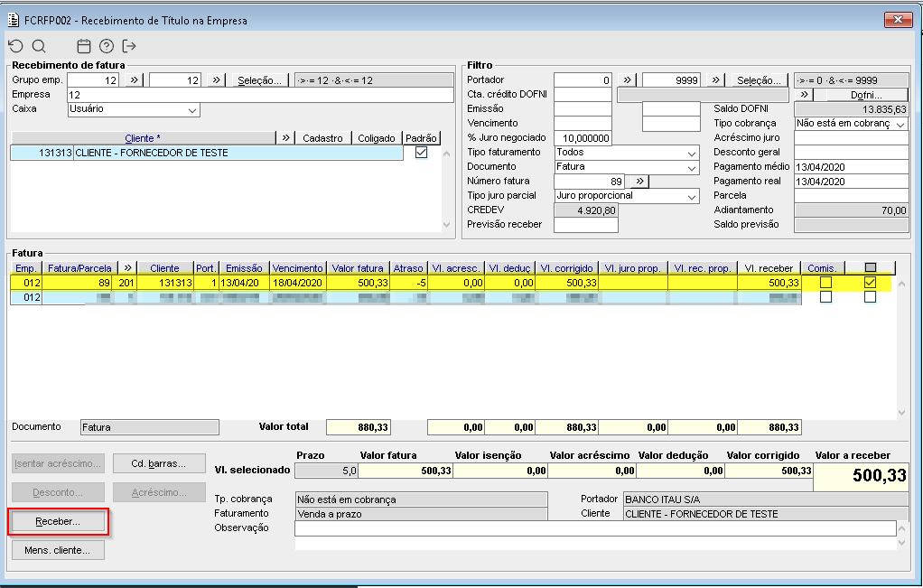The width and height of the screenshot is (923, 588).
Task: Click the Cd. barras... button
Action: pos(159,463)
